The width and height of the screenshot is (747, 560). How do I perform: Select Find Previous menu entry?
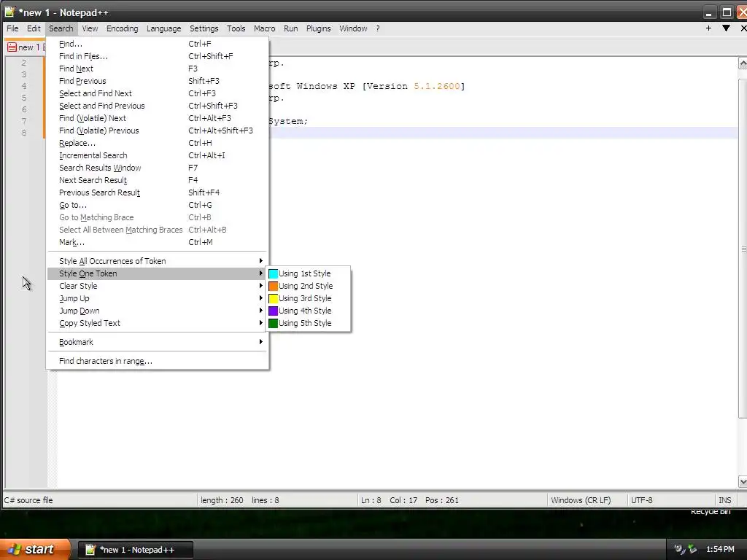(x=158, y=81)
